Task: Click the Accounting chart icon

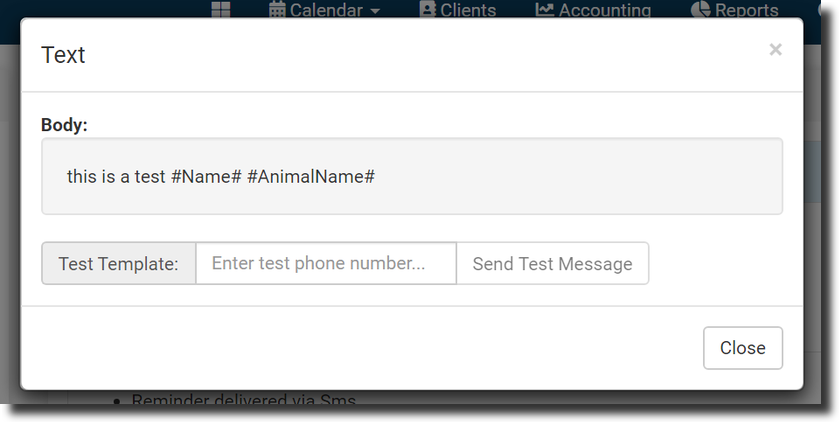Action: 544,10
